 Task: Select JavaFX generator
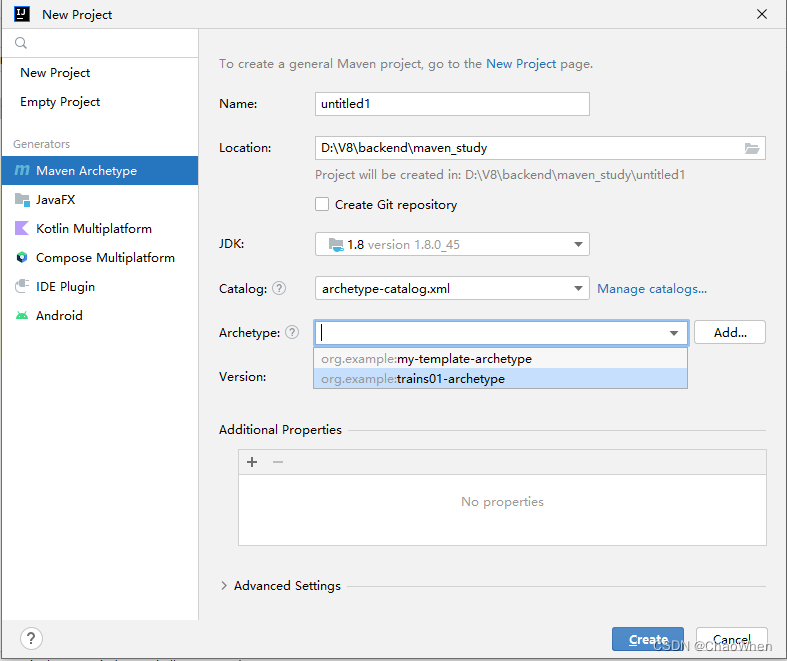(100, 200)
